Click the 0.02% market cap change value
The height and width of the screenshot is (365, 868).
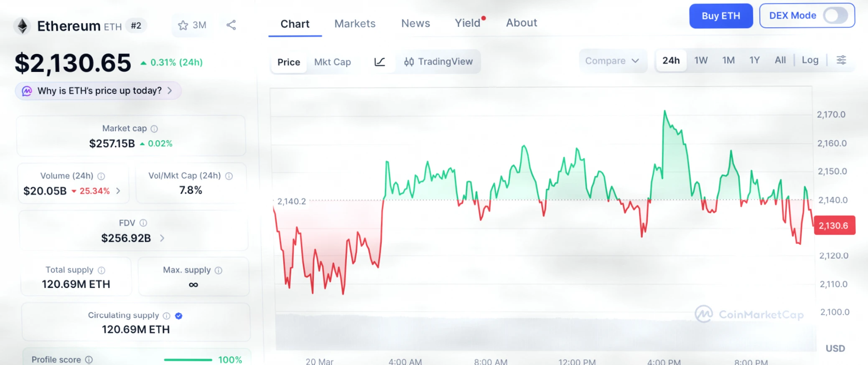point(160,144)
